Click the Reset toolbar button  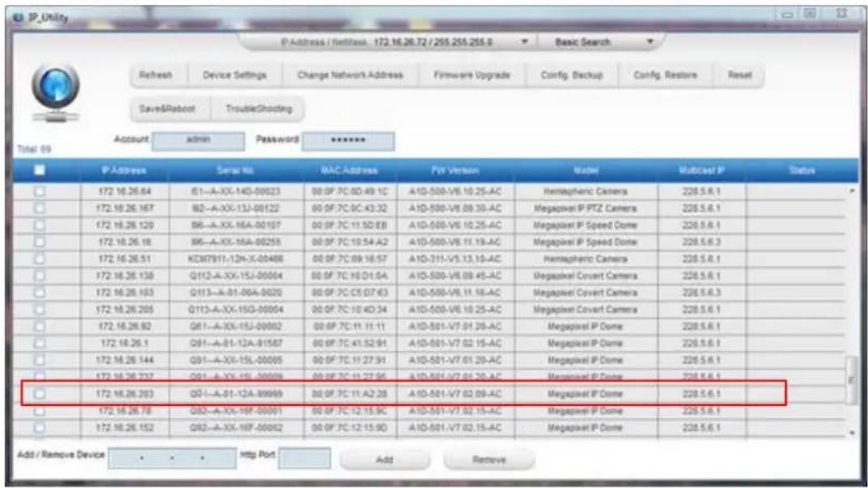[740, 75]
